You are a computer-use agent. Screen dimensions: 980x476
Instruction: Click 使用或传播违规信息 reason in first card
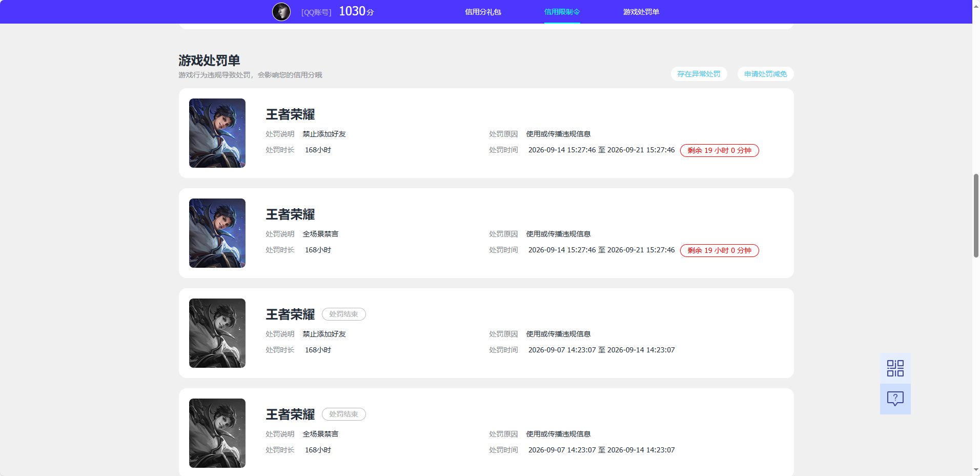pos(558,134)
